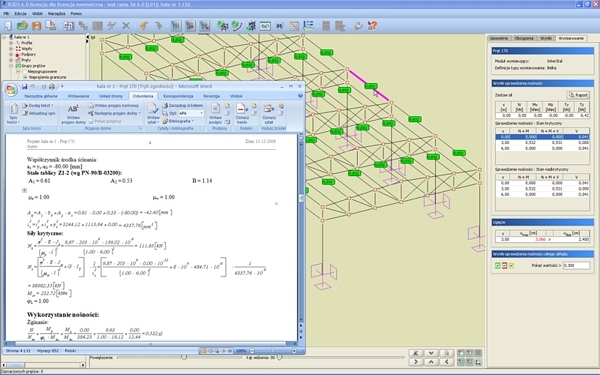Click the down-arrow view navigation button

(431, 353)
